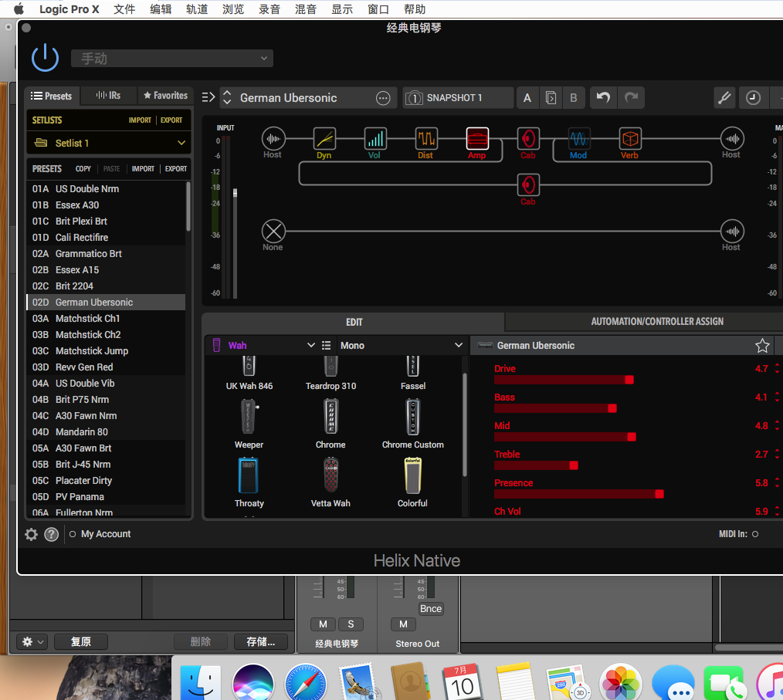Viewport: 783px width, 700px height.
Task: Select the lower Cab block on split path
Action: [528, 184]
